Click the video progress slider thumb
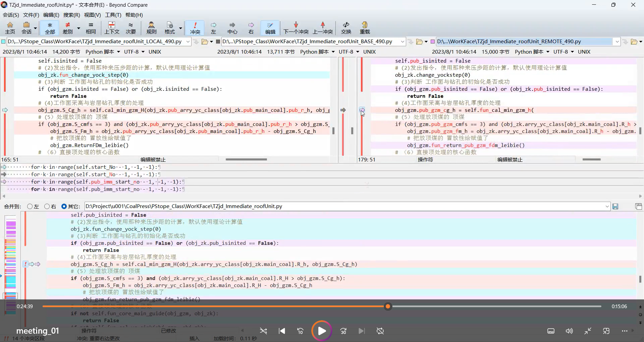 point(388,306)
